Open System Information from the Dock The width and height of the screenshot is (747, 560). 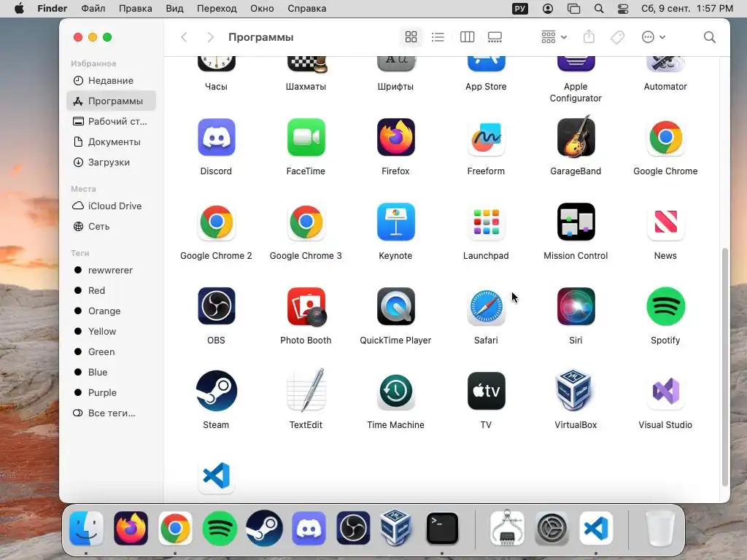point(507,528)
